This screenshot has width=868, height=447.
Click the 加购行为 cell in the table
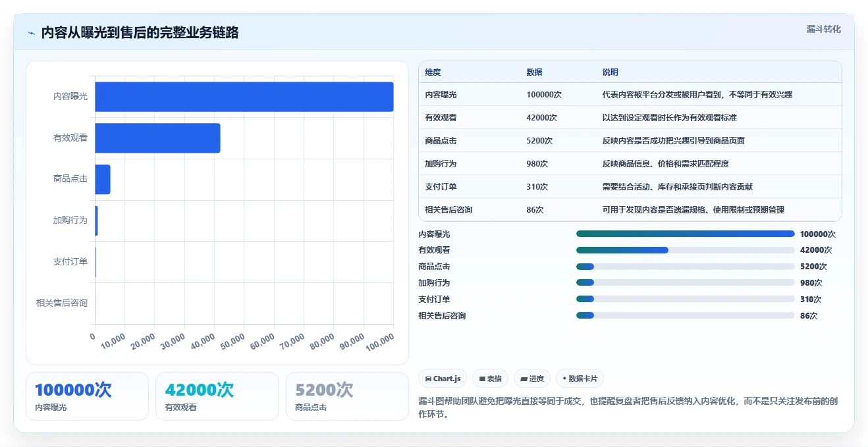pyautogui.click(x=441, y=164)
